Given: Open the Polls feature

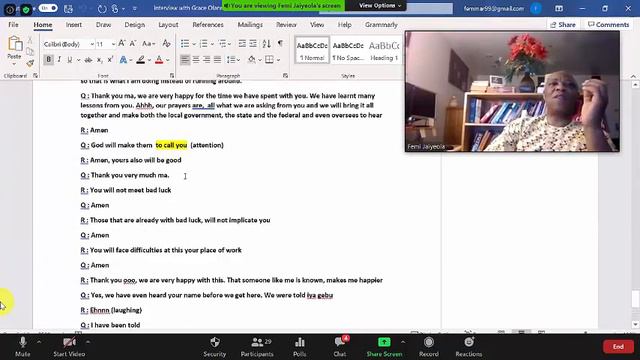Looking at the screenshot, I should coord(300,347).
